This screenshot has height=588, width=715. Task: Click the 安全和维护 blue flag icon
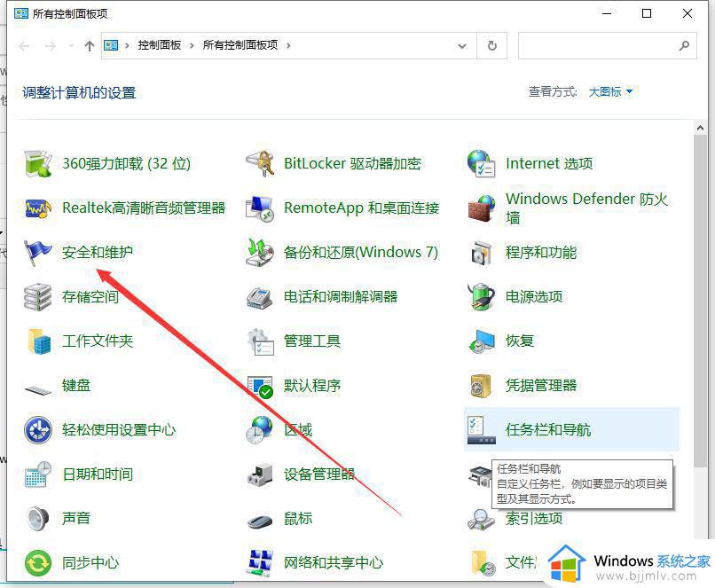38,253
